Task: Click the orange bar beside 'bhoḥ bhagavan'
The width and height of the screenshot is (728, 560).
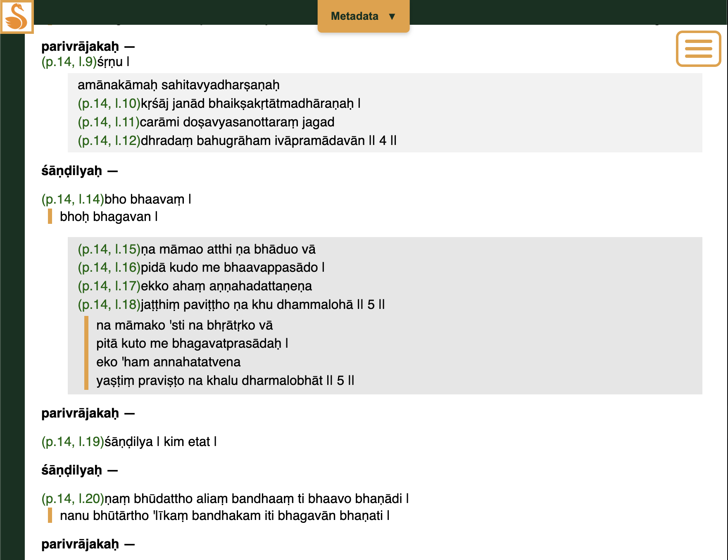Action: point(50,216)
